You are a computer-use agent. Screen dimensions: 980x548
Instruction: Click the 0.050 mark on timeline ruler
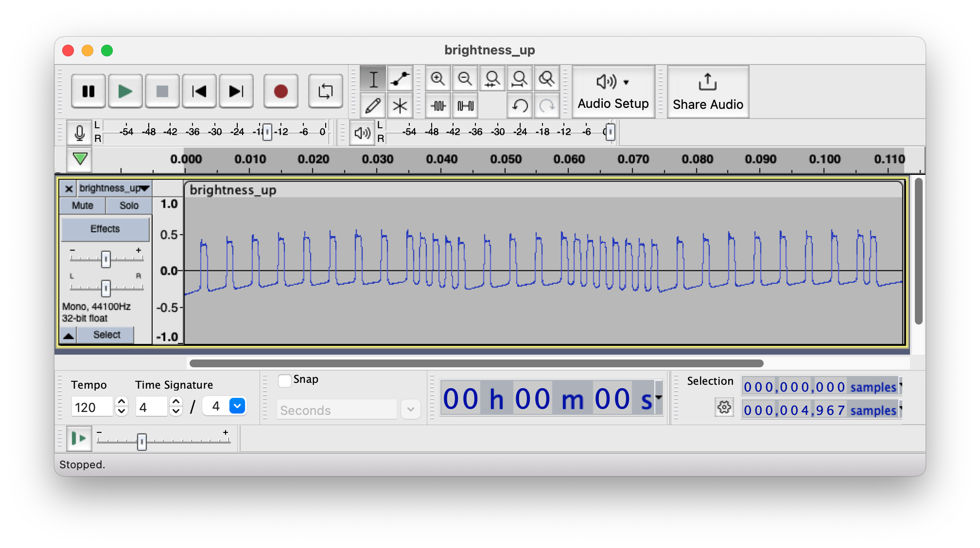coord(506,159)
